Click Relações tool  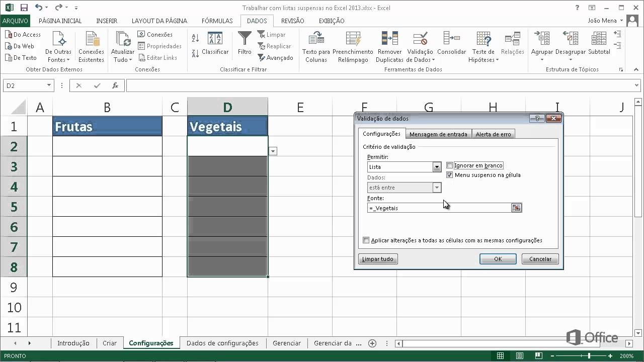pyautogui.click(x=512, y=44)
